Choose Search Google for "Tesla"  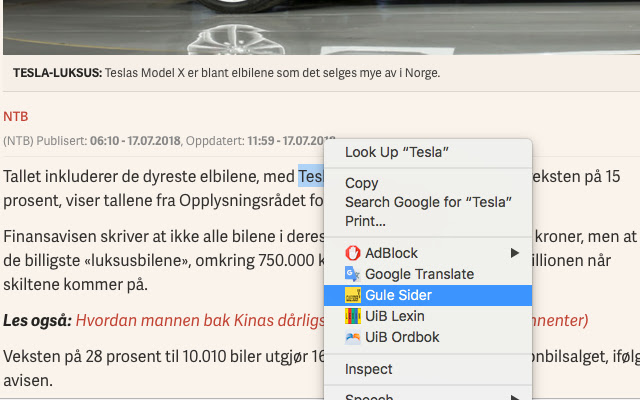(428, 202)
